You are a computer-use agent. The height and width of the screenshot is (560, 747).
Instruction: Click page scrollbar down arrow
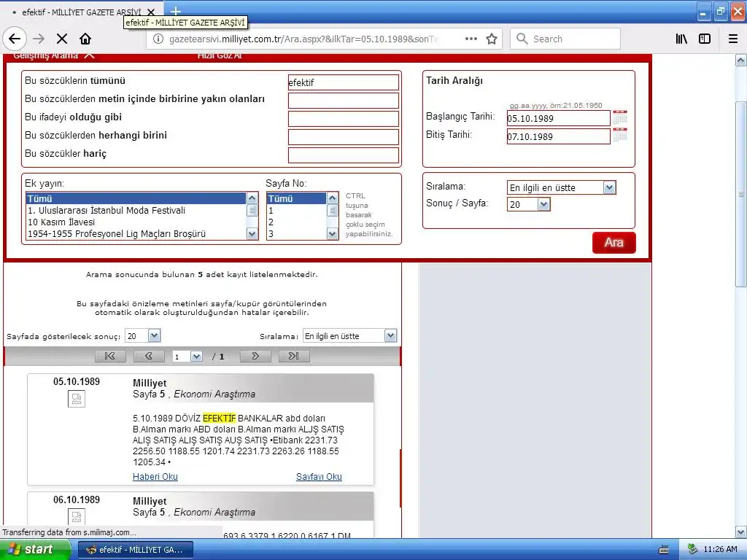click(740, 532)
